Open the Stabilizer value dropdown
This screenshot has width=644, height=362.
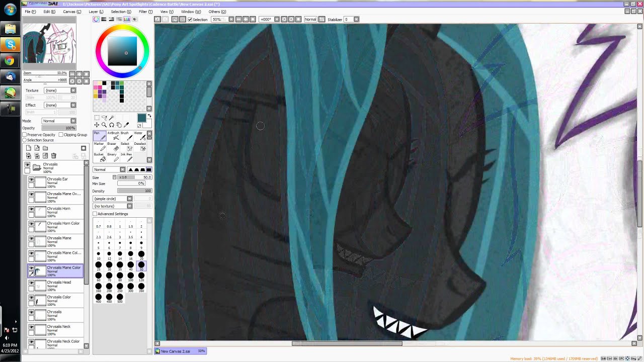[356, 20]
